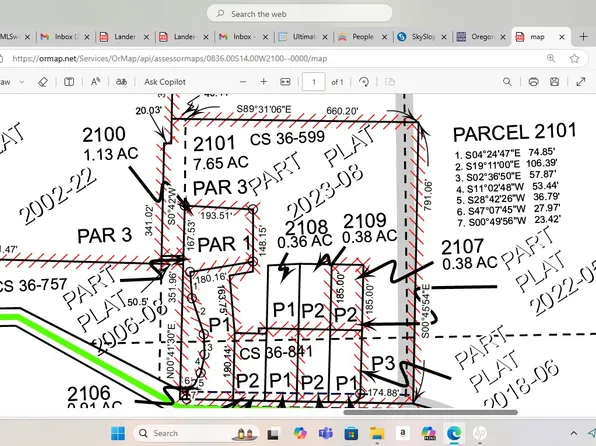Zoom in with the plus icon
This screenshot has width=596, height=446.
pyautogui.click(x=263, y=82)
